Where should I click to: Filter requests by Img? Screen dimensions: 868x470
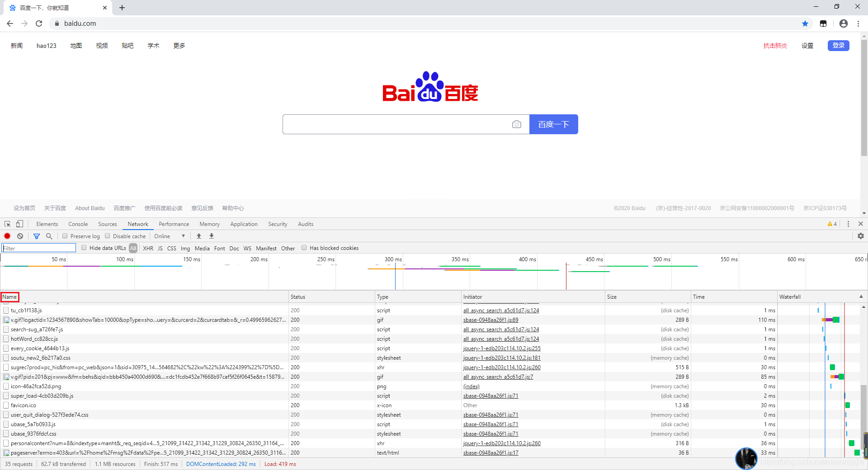pos(185,248)
